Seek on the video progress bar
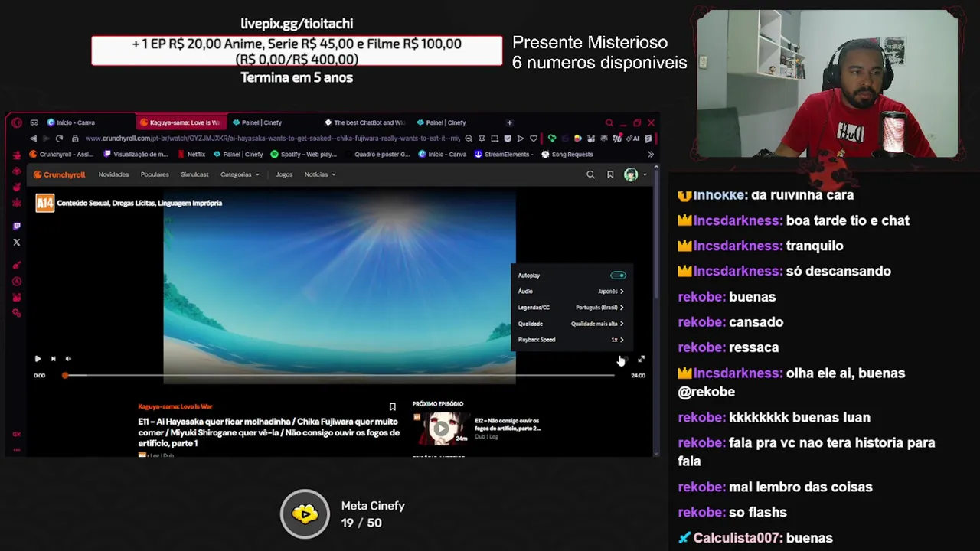 click(x=339, y=375)
